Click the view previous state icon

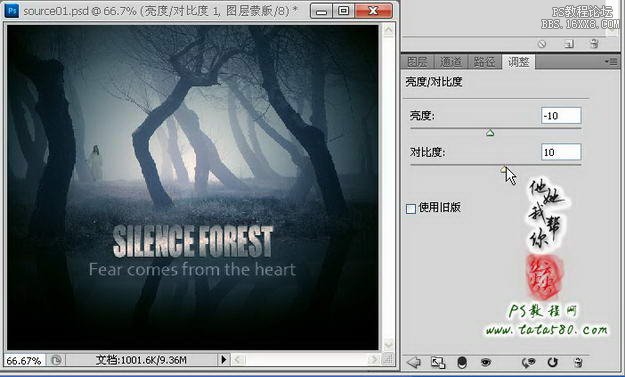pos(529,362)
